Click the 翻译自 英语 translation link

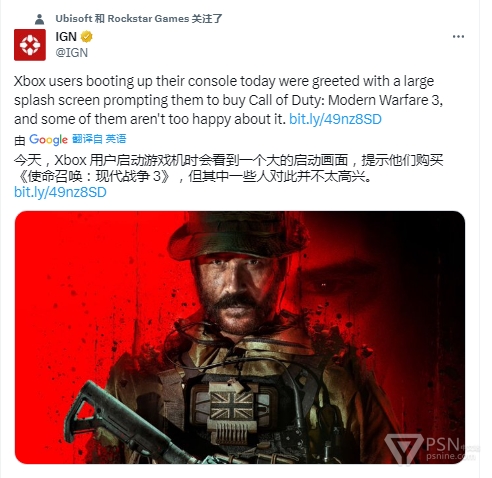pyautogui.click(x=99, y=139)
